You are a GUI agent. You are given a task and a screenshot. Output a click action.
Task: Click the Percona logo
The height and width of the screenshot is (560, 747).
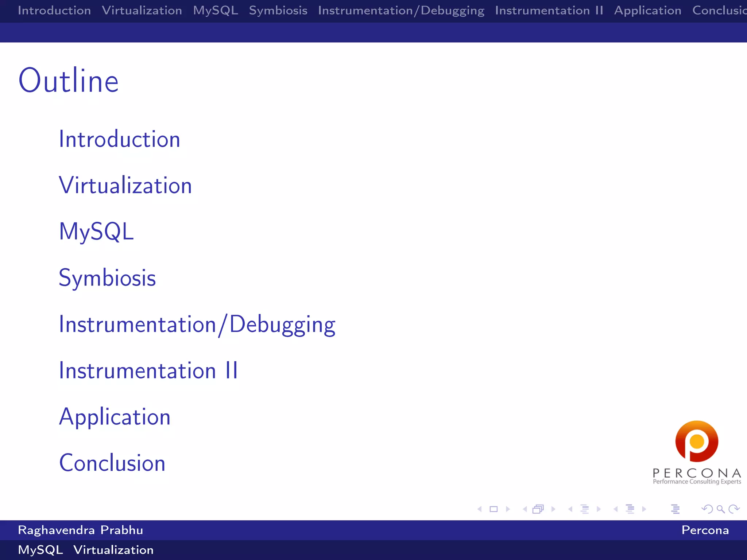click(697, 452)
